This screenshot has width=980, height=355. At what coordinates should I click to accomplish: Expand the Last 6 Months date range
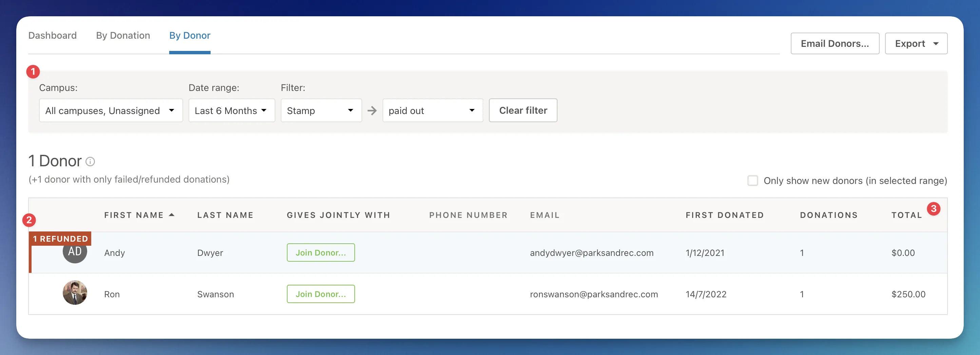(231, 111)
